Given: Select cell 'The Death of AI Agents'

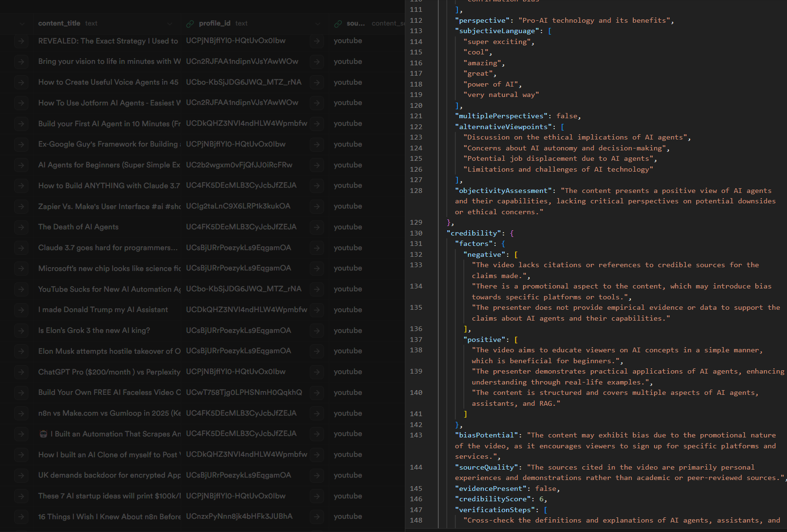Looking at the screenshot, I should tap(107, 227).
